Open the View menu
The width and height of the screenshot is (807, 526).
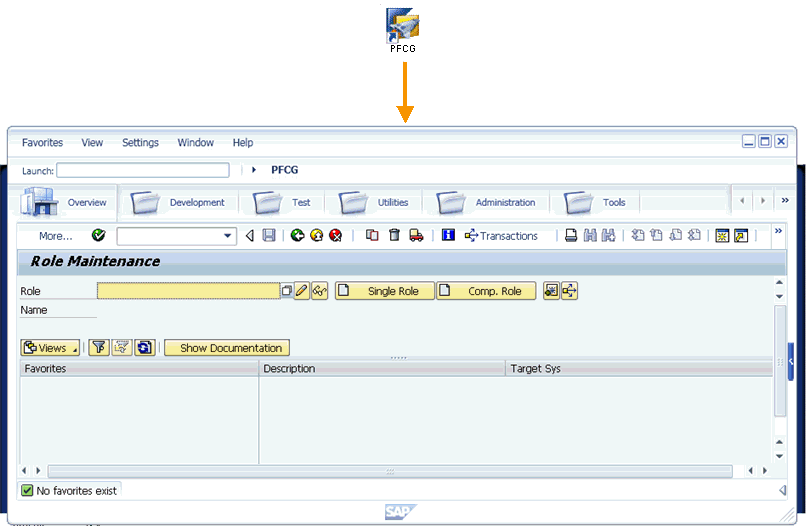[92, 143]
